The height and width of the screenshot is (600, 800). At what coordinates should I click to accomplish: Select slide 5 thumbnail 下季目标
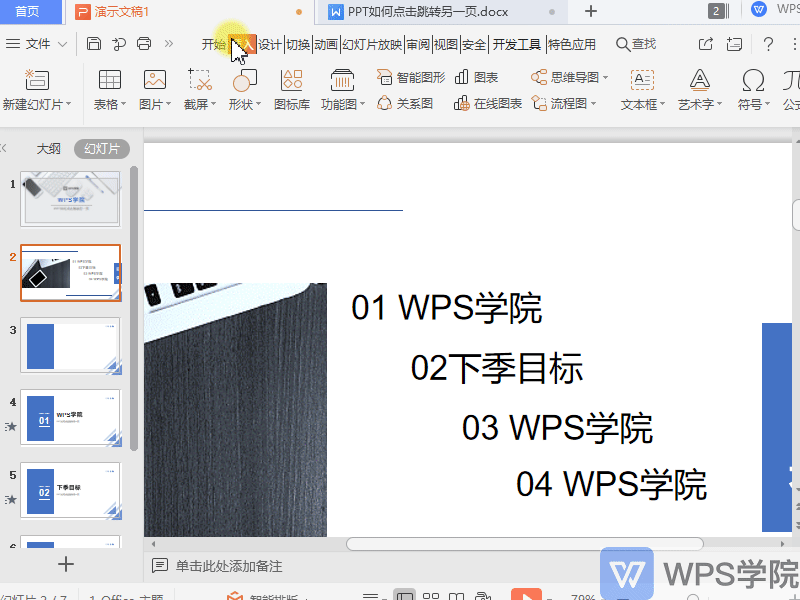70,491
